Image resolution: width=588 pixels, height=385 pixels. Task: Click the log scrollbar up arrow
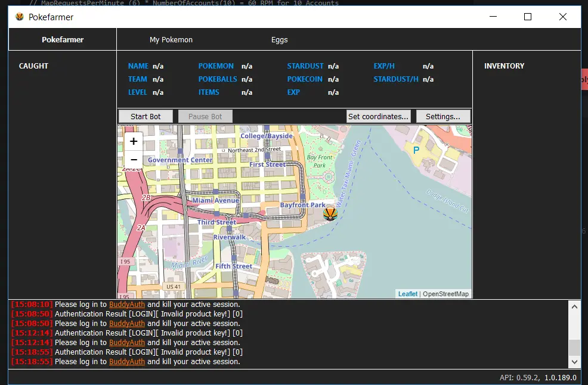click(574, 307)
